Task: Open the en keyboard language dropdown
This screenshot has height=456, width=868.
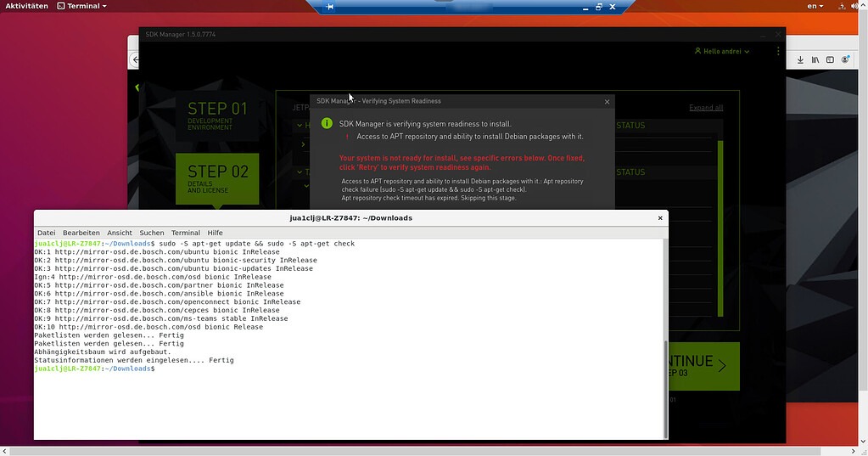Action: coord(815,6)
